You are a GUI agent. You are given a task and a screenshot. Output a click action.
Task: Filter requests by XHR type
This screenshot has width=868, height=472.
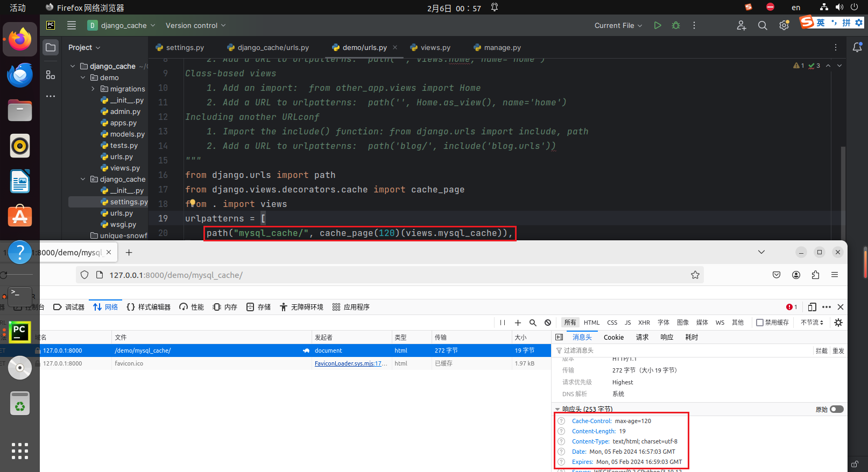644,323
